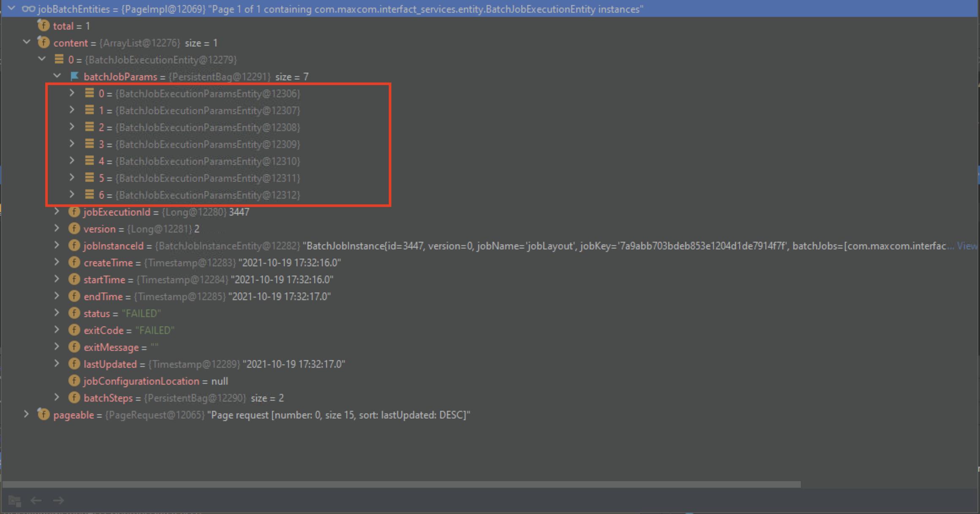Screen dimensions: 980x514
Task: Expand BatchJobExecutionParamsEntity@12311 entry
Action: [x=72, y=178]
